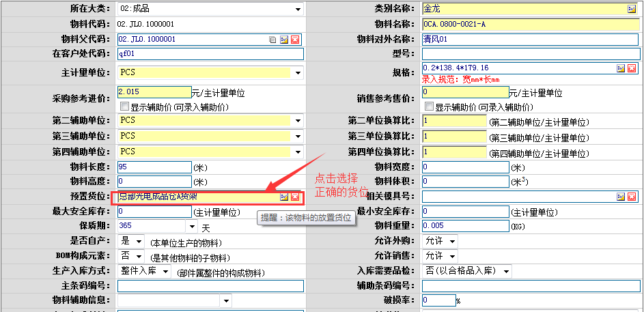Click the 物料高度 input field
The height and width of the screenshot is (312, 644).
154,182
